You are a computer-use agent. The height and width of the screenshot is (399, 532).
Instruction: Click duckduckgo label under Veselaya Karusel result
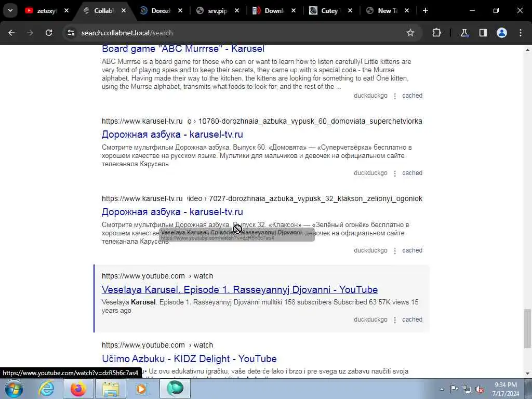370,320
